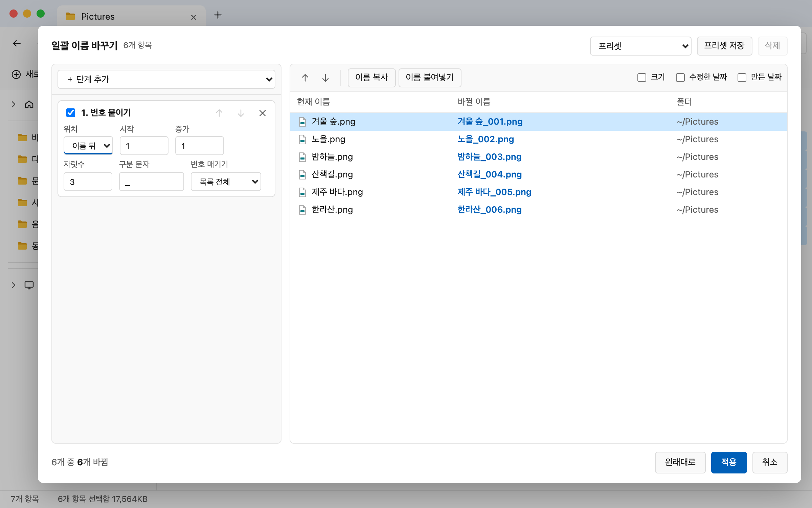Click 이름 붙여넣기 button
This screenshot has height=508, width=812.
coord(430,78)
